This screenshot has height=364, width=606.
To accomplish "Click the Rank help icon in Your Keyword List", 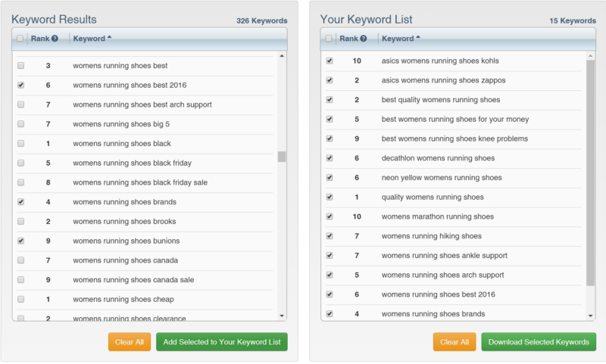I will click(364, 39).
